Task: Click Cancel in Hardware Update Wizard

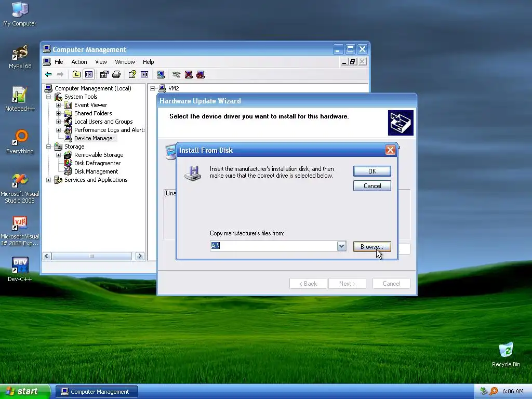Action: (391, 284)
